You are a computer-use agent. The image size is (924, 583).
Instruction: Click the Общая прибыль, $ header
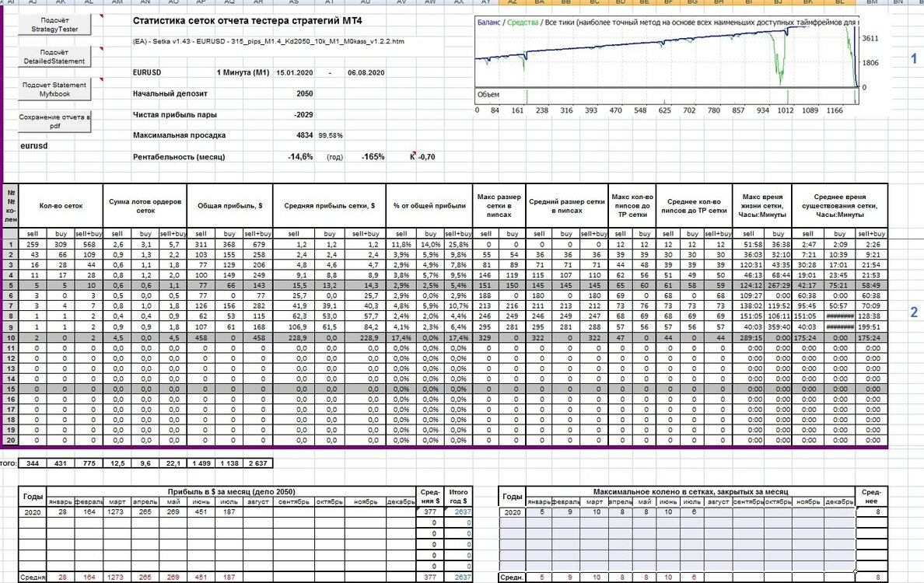tap(229, 205)
